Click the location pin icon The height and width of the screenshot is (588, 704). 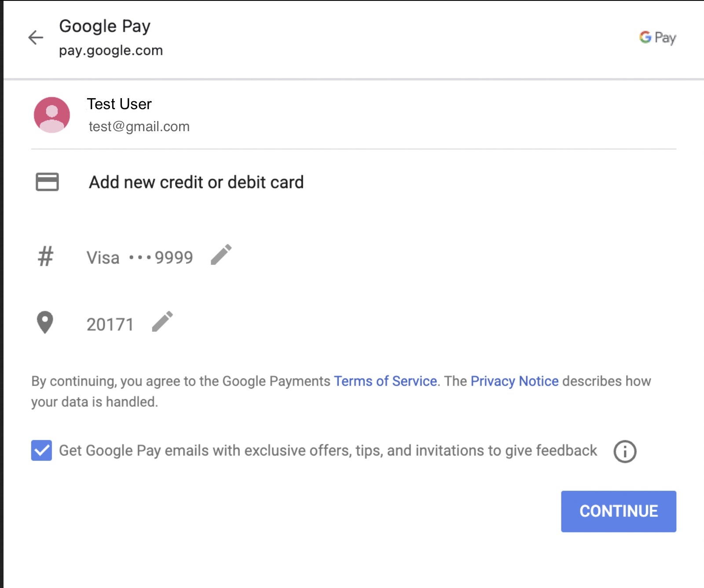[45, 323]
